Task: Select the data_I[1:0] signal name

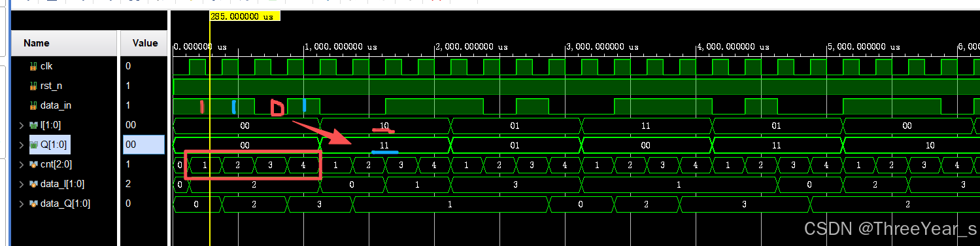Action: coord(62,184)
